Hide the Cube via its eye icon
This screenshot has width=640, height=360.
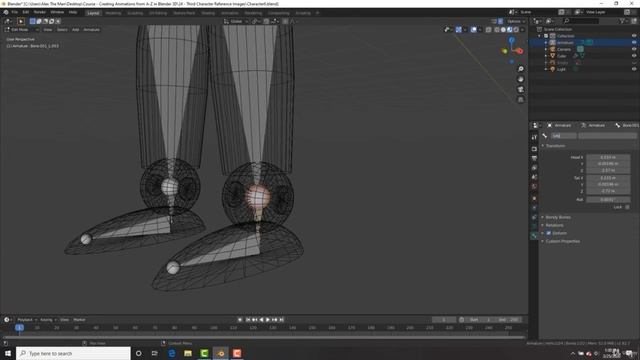coord(634,56)
